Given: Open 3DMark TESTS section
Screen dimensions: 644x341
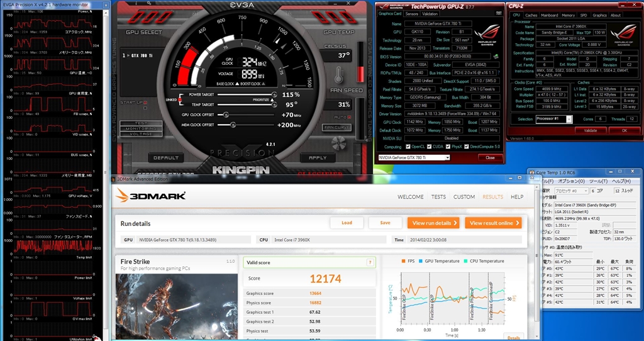Looking at the screenshot, I should (438, 197).
